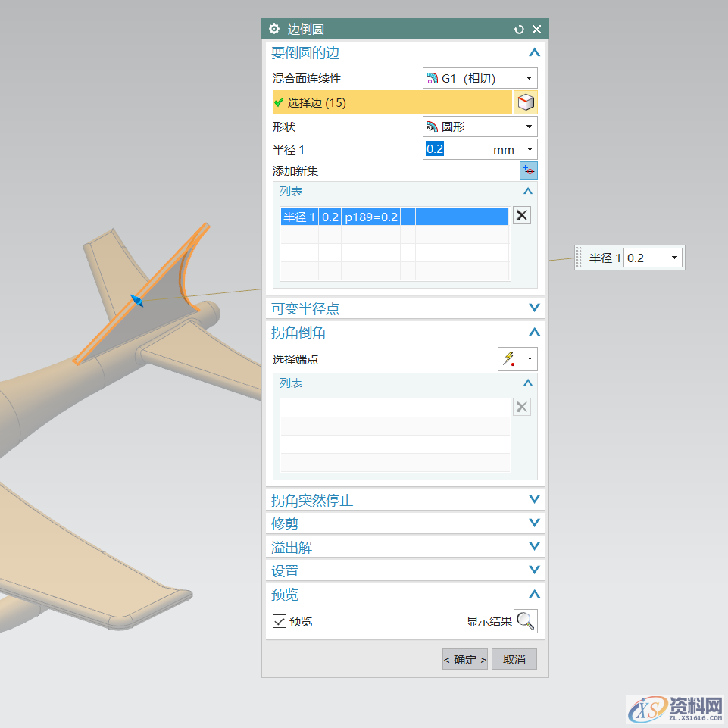Click the dialog settings gear icon
Viewport: 728px width, 728px height.
(274, 29)
